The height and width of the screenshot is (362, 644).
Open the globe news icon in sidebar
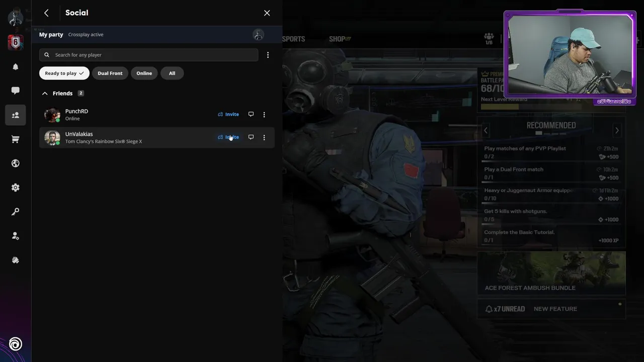pyautogui.click(x=16, y=163)
